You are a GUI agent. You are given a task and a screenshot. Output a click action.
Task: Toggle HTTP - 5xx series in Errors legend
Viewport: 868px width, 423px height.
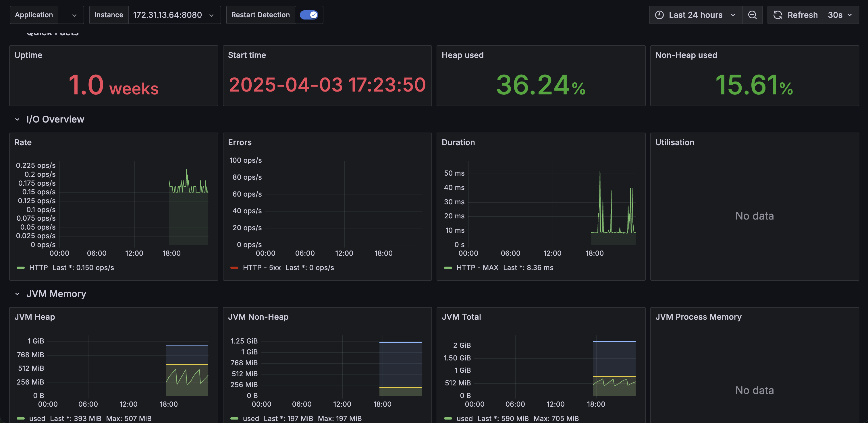pos(261,267)
